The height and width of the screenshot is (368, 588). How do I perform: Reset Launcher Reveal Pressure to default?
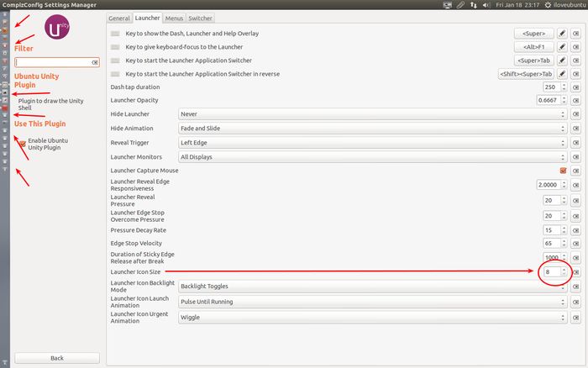tap(575, 200)
